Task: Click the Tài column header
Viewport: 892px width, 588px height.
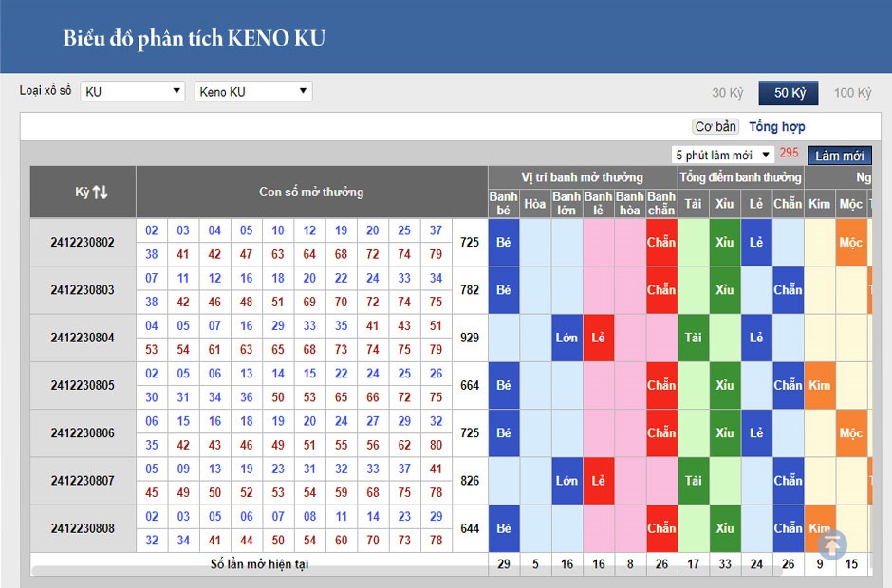Action: (693, 204)
